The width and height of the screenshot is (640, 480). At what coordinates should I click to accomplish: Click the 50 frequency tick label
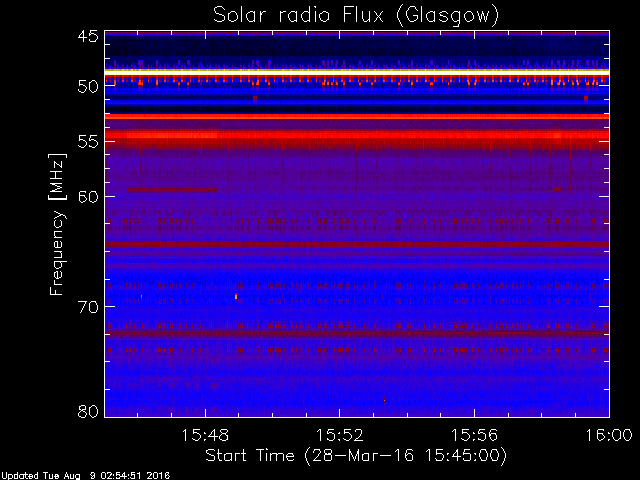coord(88,87)
